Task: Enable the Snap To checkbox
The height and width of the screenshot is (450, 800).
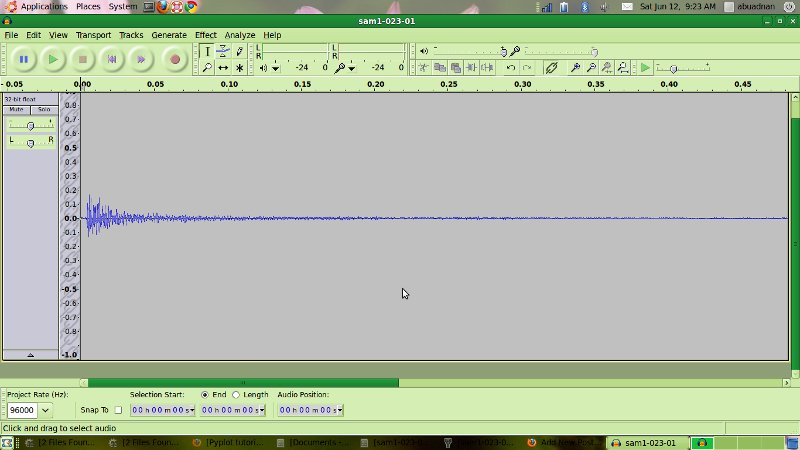Action: [x=118, y=410]
